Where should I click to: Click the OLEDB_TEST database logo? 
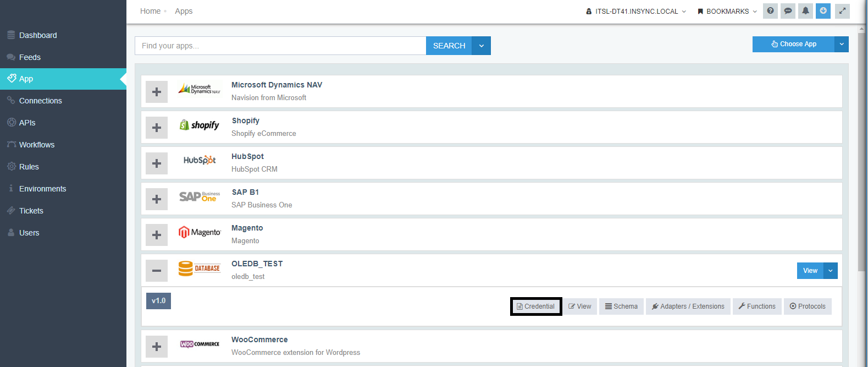200,269
